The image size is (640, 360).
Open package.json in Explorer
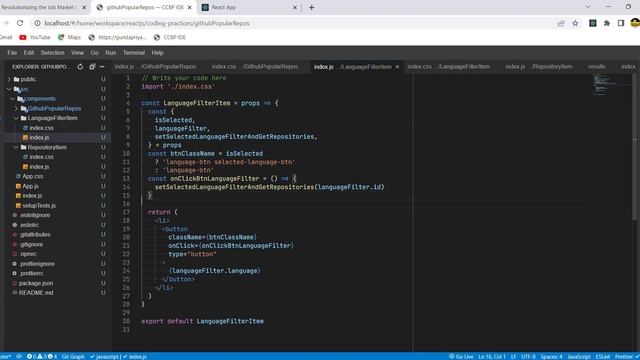36,283
